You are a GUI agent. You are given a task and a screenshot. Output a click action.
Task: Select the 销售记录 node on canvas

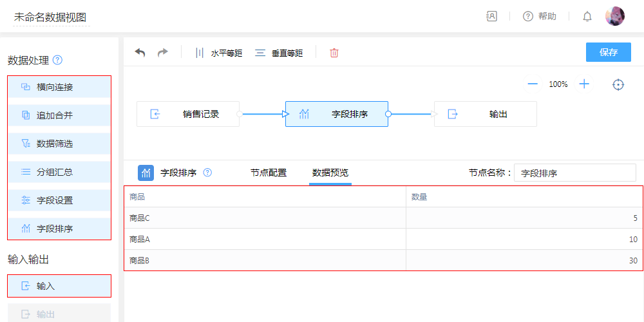[188, 114]
